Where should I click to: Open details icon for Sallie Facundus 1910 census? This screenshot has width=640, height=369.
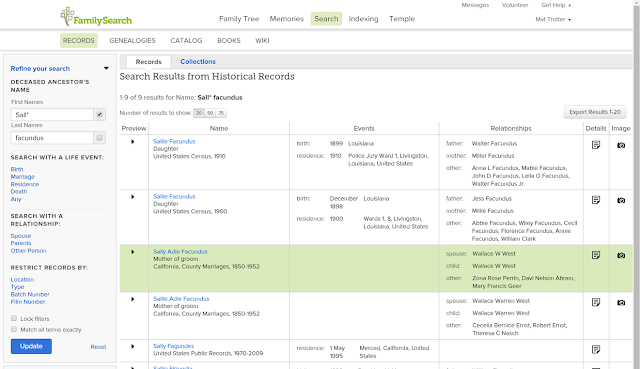point(596,145)
